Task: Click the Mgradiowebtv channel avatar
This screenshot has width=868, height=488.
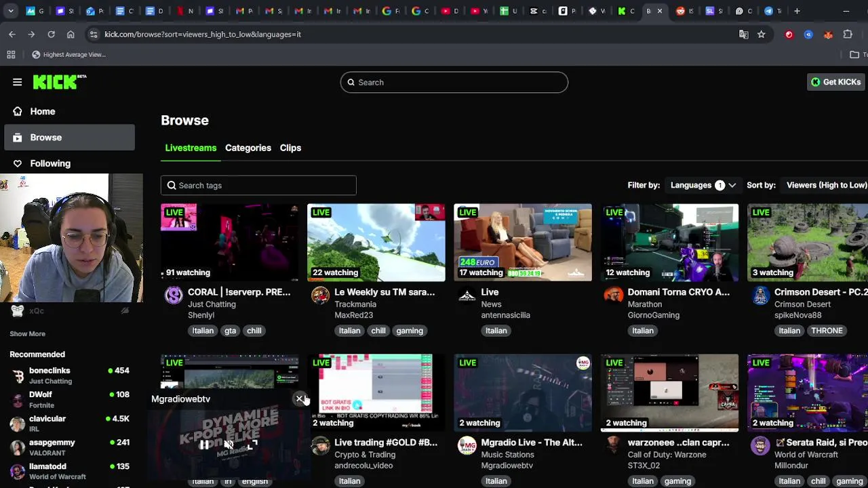Action: tap(467, 445)
